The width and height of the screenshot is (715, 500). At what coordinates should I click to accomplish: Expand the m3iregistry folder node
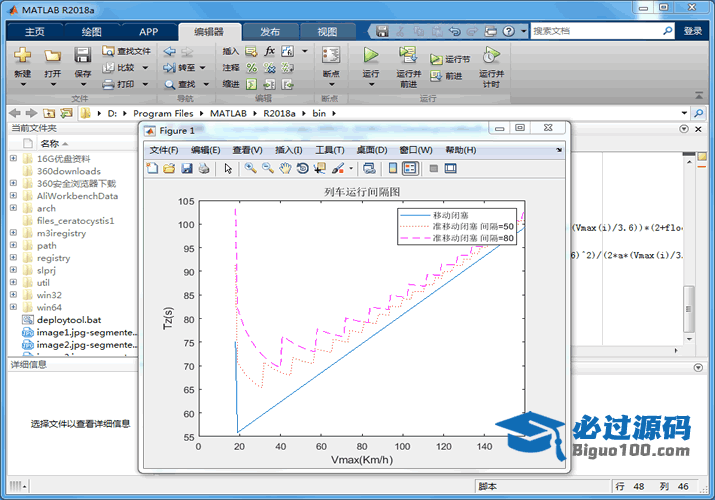(x=13, y=232)
